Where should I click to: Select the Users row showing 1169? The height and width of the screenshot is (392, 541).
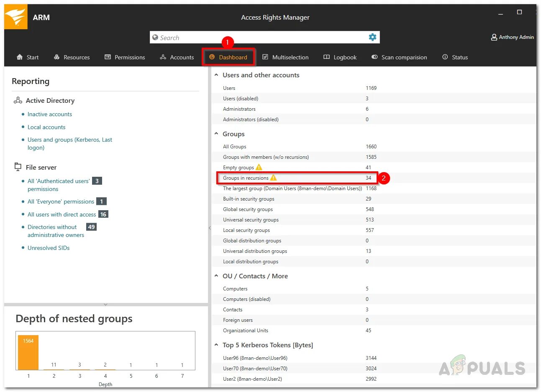tap(374, 88)
